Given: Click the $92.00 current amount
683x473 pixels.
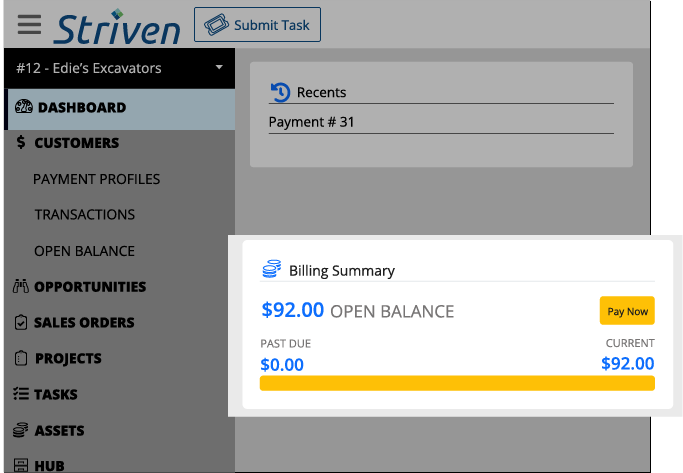Looking at the screenshot, I should [x=628, y=363].
